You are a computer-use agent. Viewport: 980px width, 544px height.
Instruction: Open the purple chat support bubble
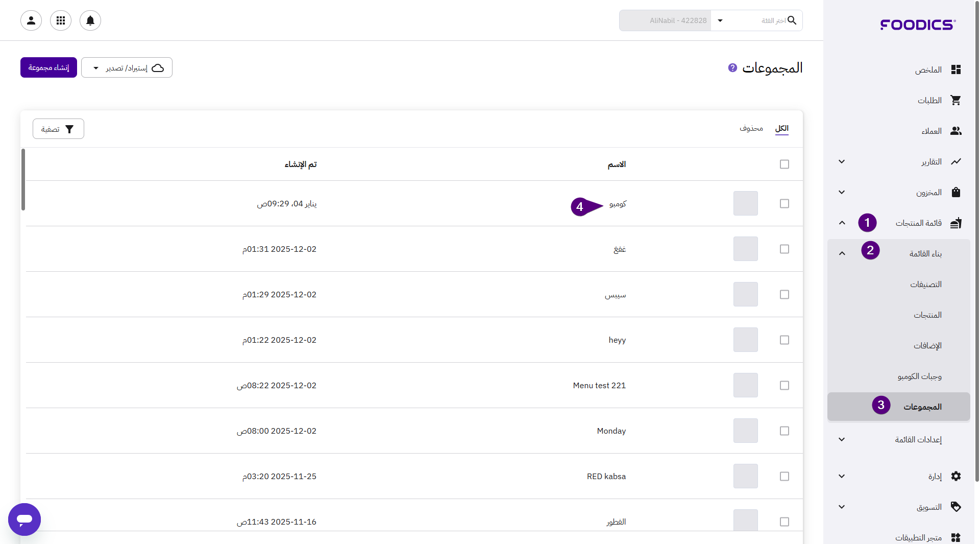(24, 519)
